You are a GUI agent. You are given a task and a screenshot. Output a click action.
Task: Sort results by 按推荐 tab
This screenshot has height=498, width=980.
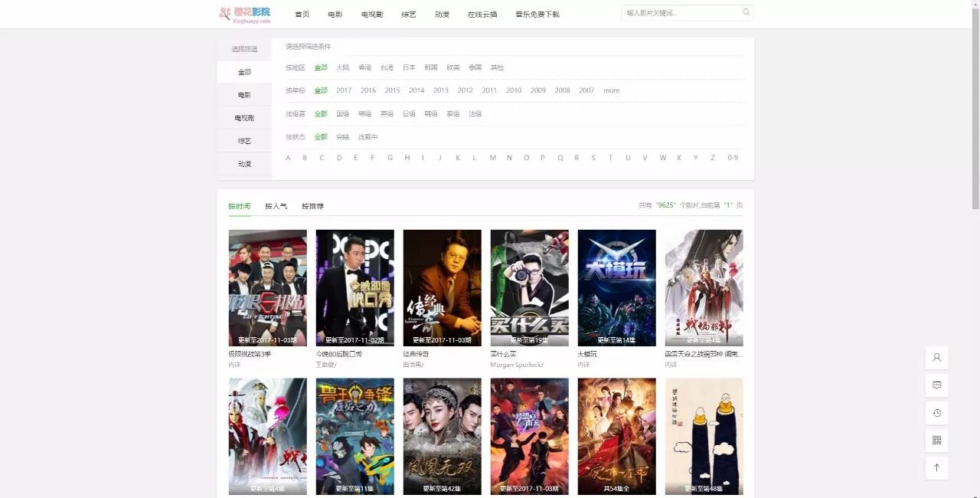[x=312, y=206]
